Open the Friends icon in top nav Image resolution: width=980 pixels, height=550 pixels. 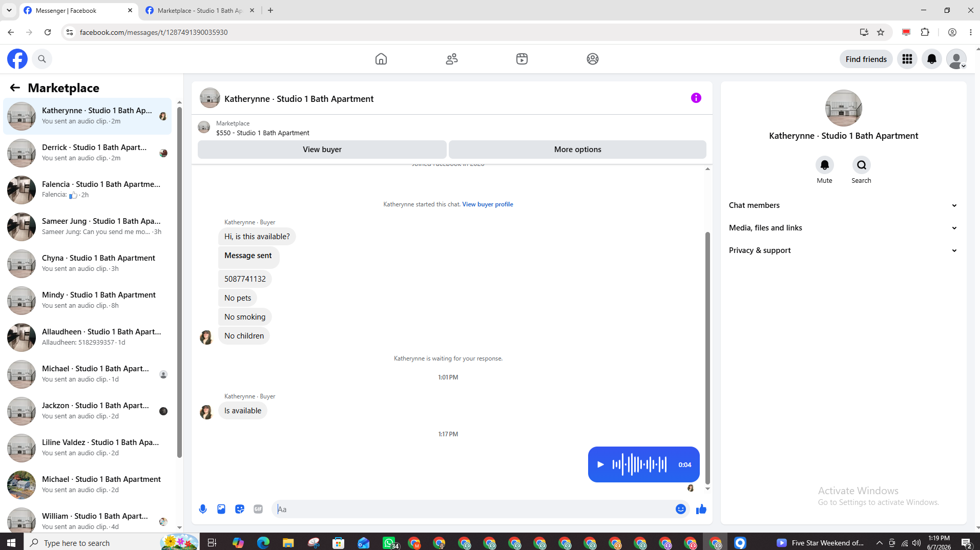(451, 59)
